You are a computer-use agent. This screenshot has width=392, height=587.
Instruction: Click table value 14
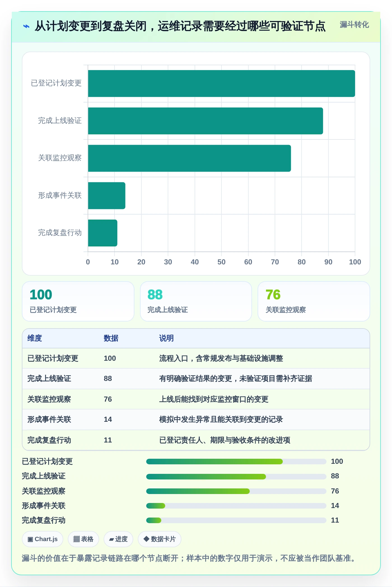[108, 420]
